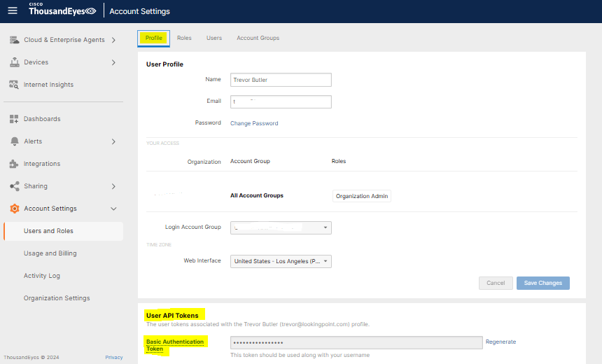Expand the Cloud & Enterprise Agents chevron
This screenshot has width=602, height=364.
click(x=113, y=40)
